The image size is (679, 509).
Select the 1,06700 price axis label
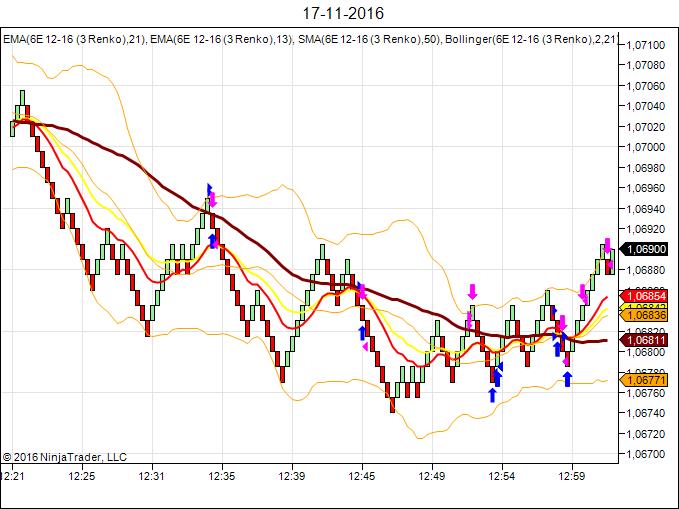646,455
